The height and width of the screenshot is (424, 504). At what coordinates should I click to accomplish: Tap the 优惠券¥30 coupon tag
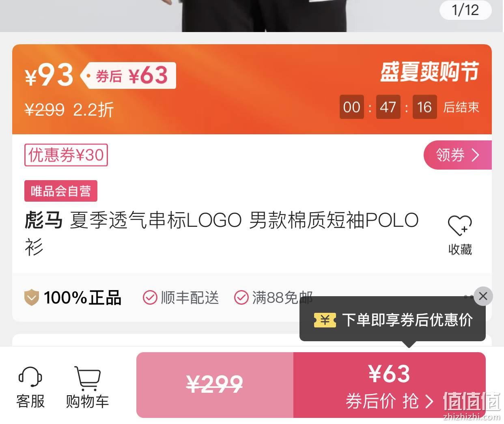(66, 155)
